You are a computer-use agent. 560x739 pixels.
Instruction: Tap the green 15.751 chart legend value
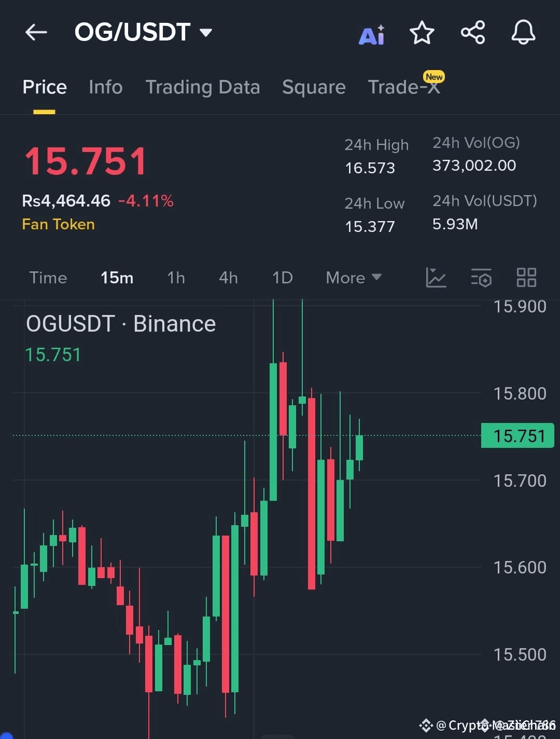(53, 355)
